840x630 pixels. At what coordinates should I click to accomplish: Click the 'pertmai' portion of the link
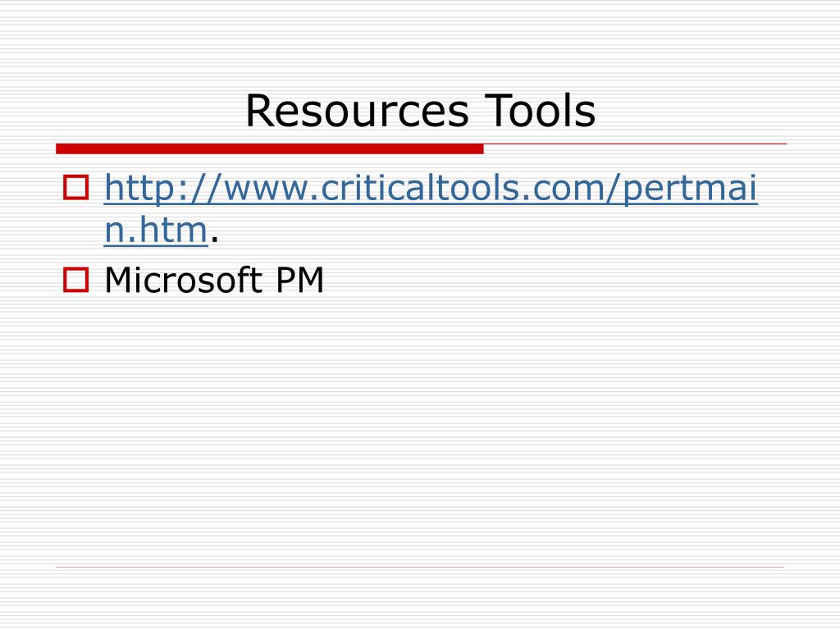691,189
